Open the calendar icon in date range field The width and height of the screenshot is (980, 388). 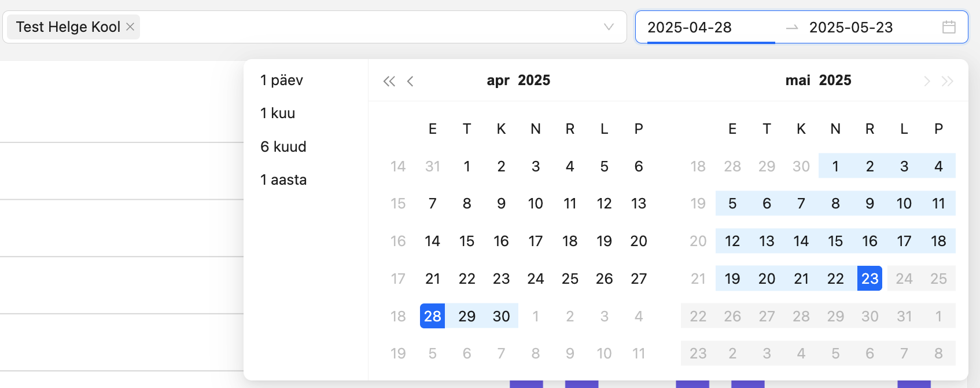coord(949,27)
